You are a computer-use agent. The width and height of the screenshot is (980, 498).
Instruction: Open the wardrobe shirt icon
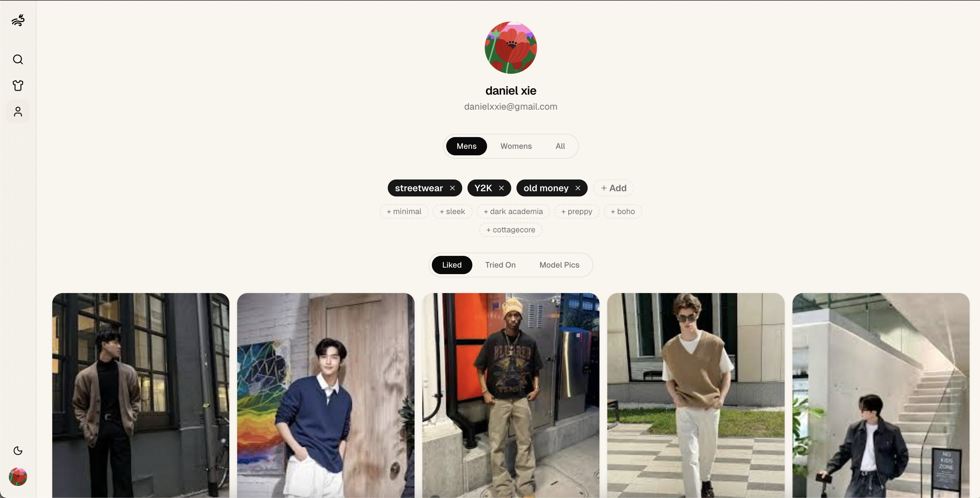pyautogui.click(x=18, y=85)
